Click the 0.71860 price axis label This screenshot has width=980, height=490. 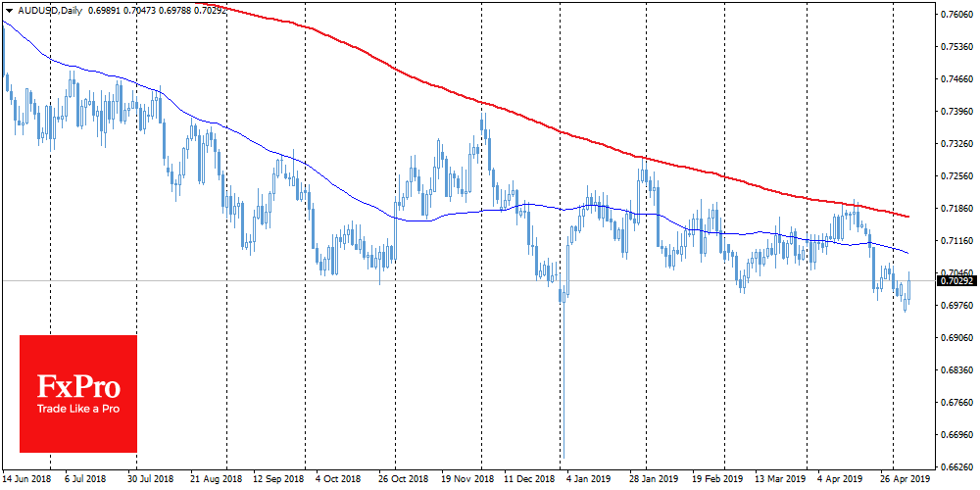coord(957,209)
